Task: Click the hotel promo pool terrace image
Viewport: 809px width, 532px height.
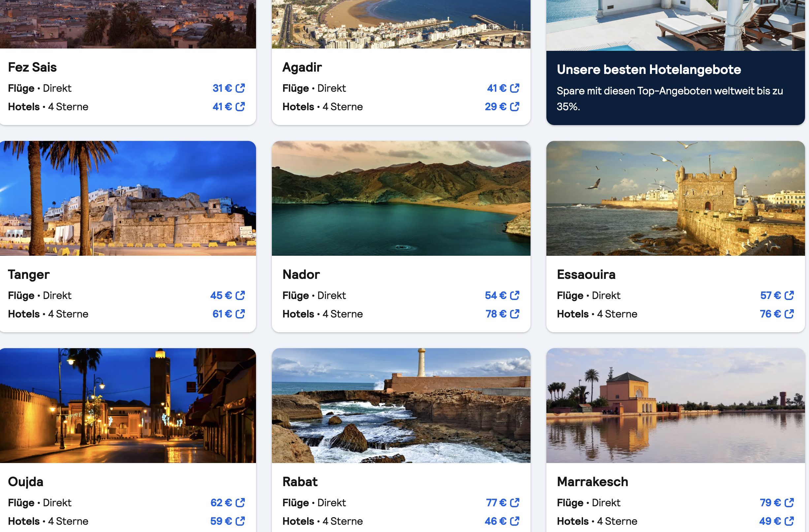Action: (x=675, y=25)
